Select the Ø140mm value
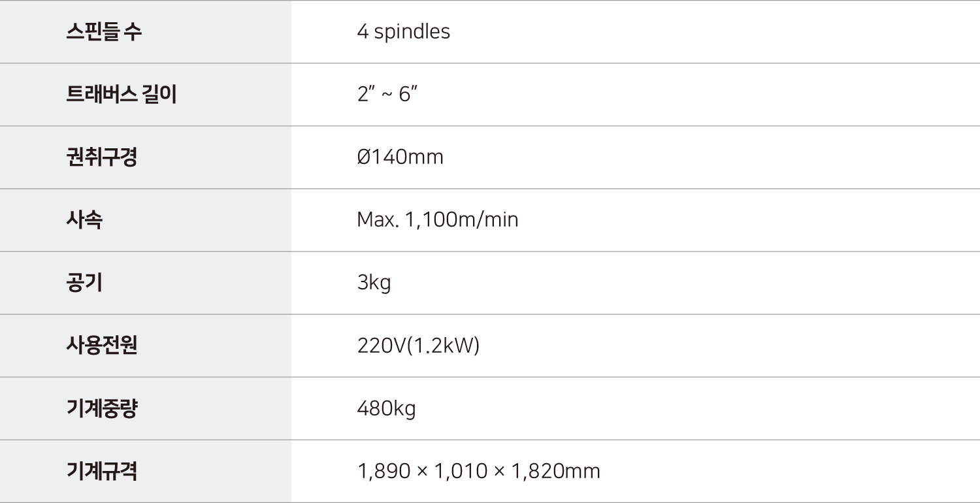This screenshot has height=503, width=980. click(400, 157)
